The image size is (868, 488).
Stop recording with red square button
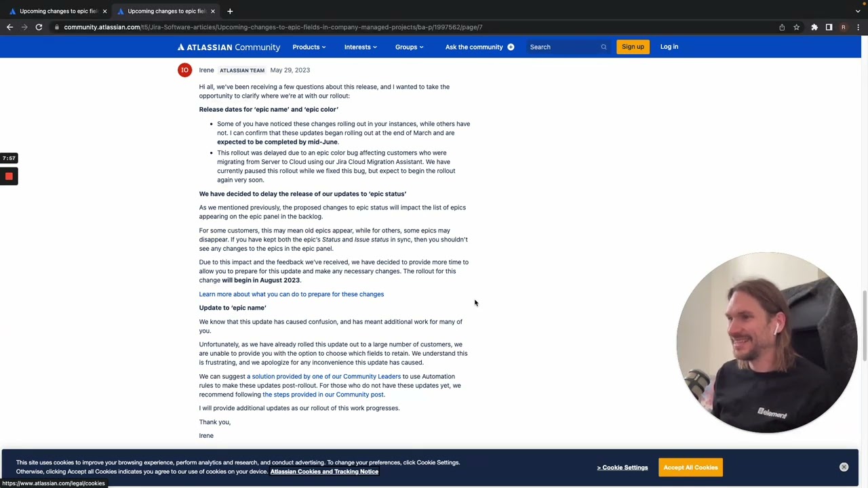tap(9, 176)
